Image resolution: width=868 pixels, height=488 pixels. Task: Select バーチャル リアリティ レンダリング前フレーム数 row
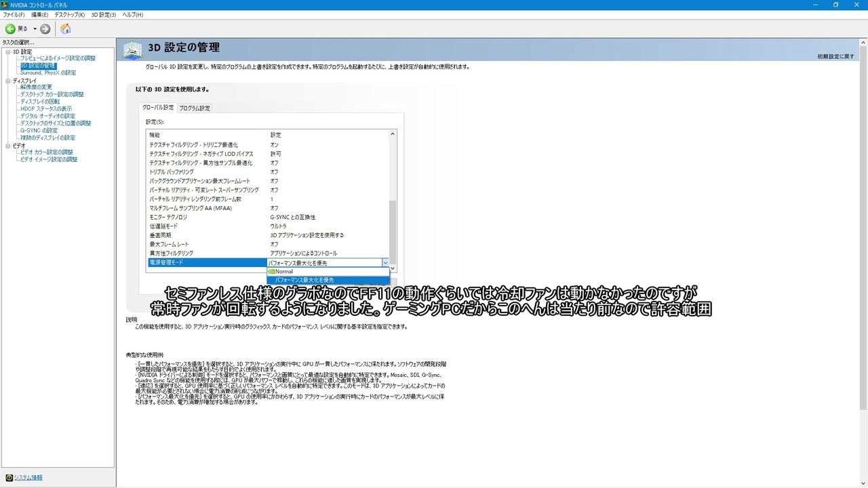pyautogui.click(x=268, y=199)
